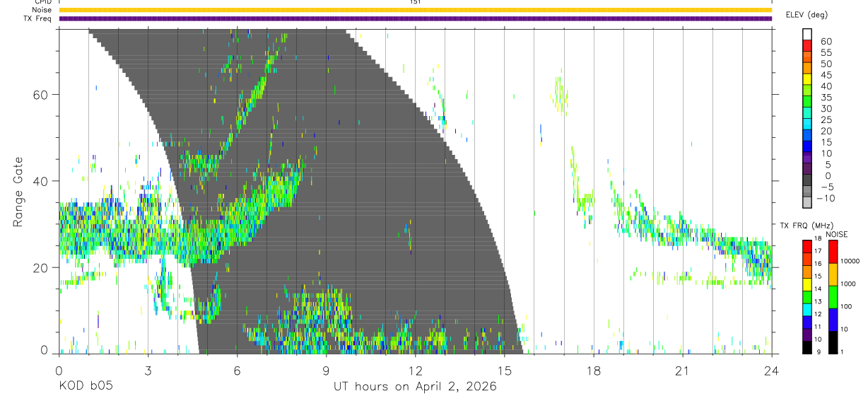The image size is (868, 401).
Task: Click the purple TX Freq strip above the plot
Action: click(x=415, y=18)
